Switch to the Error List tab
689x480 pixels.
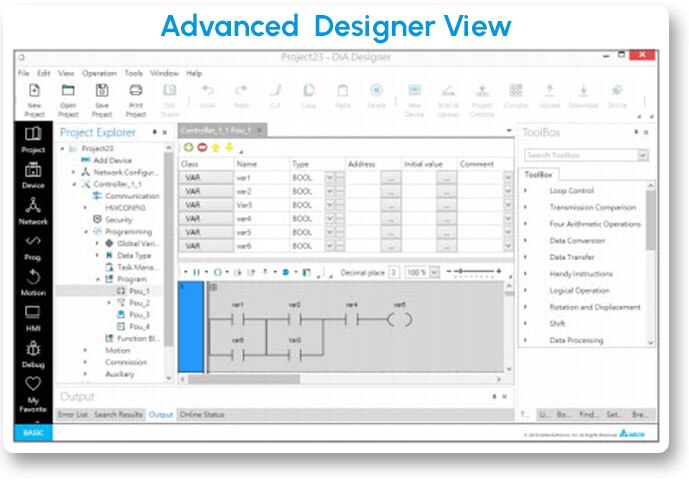[x=73, y=415]
